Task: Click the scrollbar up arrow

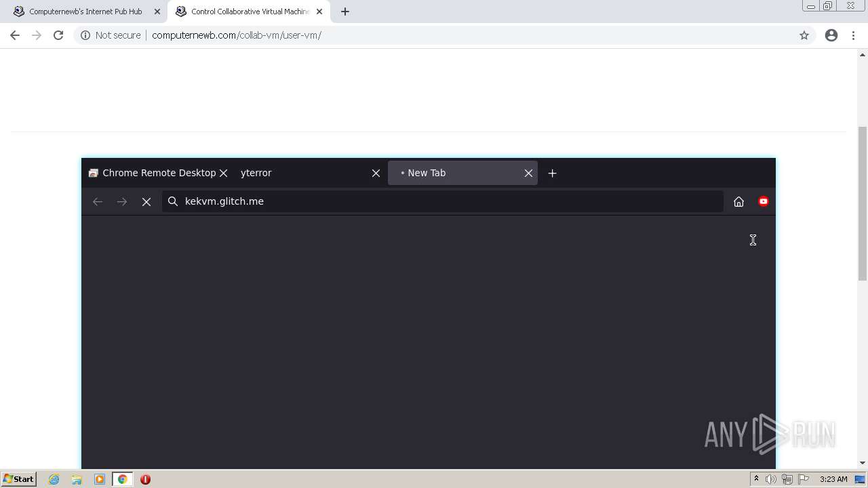Action: coord(863,54)
